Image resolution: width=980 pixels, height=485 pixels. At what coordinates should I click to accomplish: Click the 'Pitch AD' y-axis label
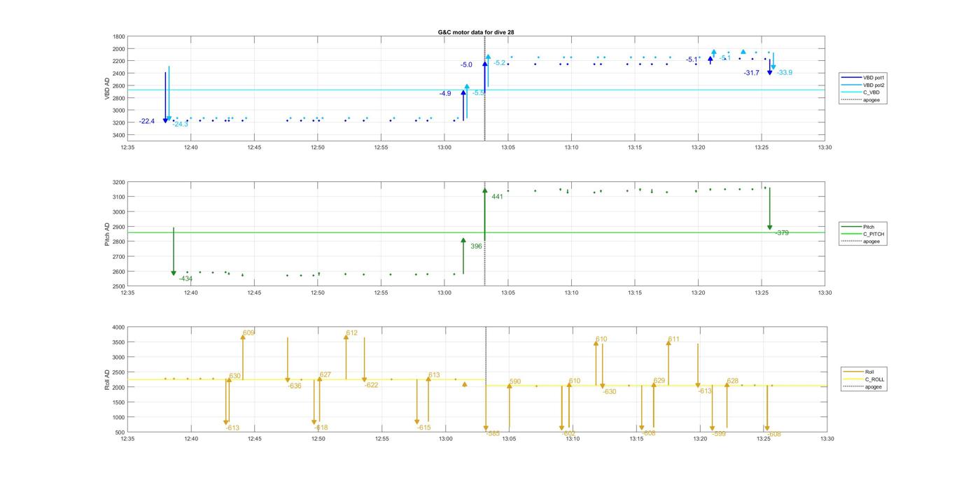tap(107, 234)
